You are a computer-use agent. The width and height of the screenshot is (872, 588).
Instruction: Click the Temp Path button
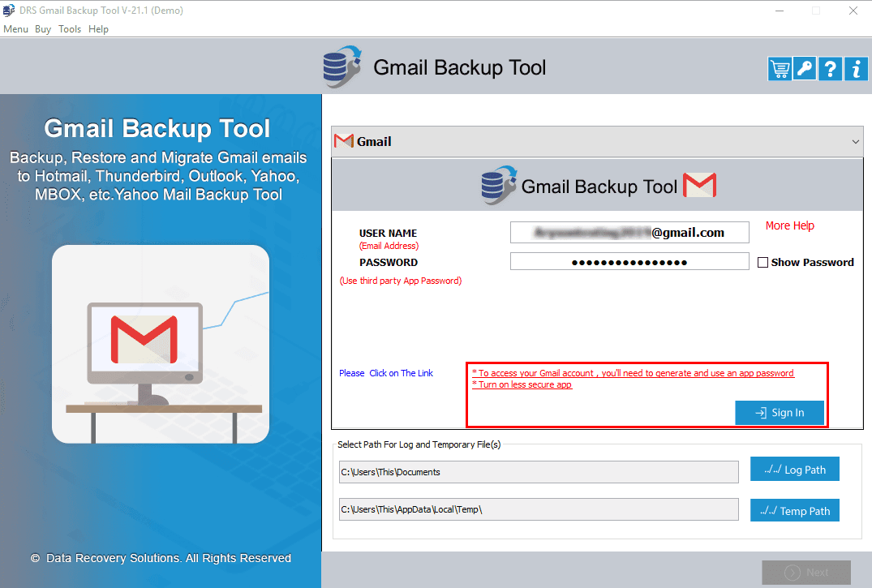coord(794,510)
